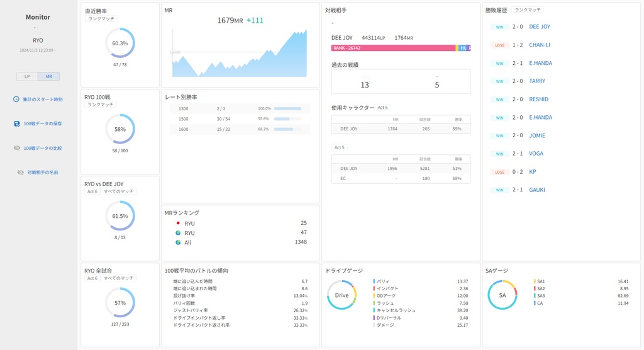
Task: Switch the toggle to LP
Action: (27, 77)
